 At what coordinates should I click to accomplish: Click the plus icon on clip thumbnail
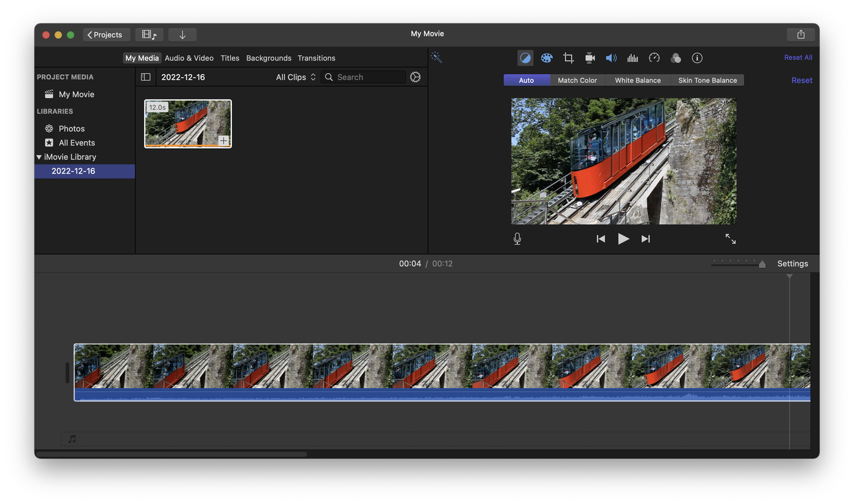pyautogui.click(x=224, y=140)
